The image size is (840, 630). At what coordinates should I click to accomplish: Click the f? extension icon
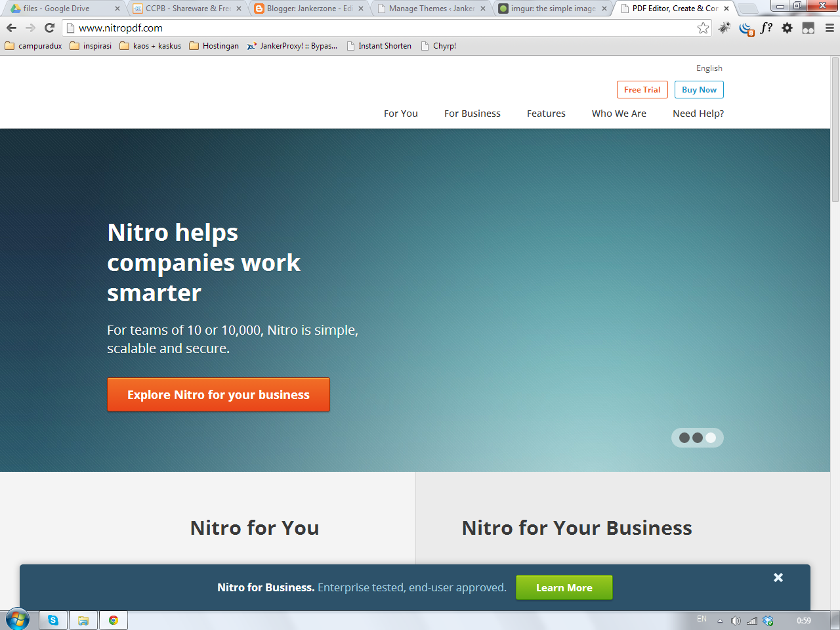click(x=766, y=28)
